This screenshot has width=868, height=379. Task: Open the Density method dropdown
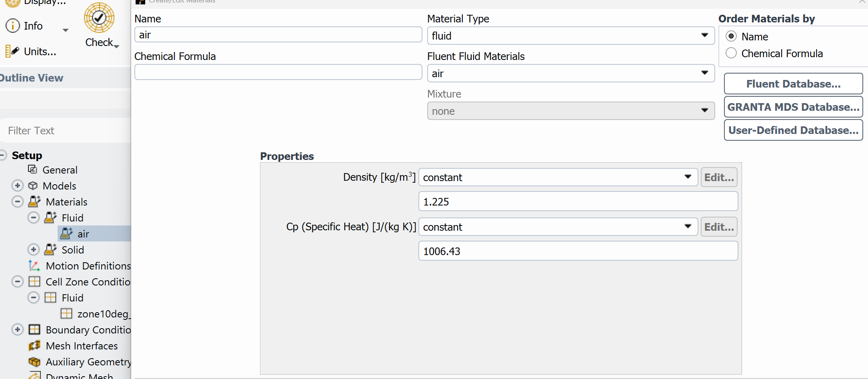coord(558,177)
